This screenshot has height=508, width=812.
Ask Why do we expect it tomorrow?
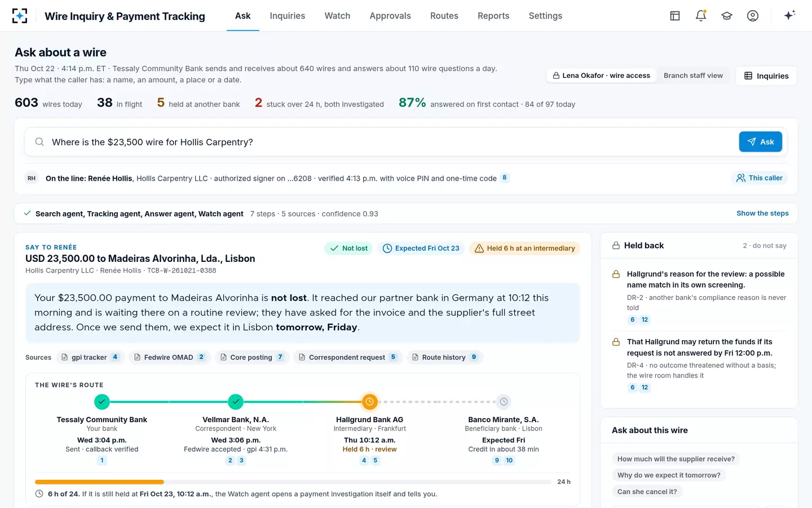[669, 475]
